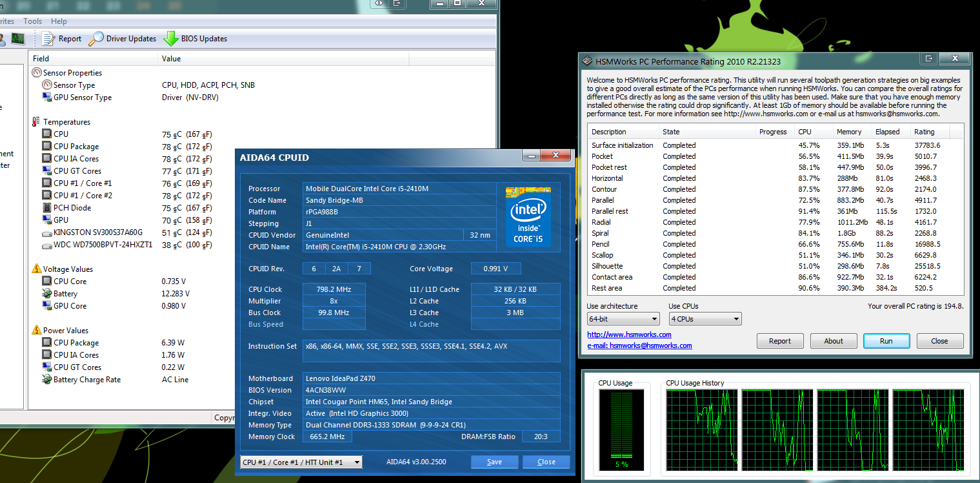Click the icon beside CPU 75 °C row
The width and height of the screenshot is (980, 483).
[47, 134]
